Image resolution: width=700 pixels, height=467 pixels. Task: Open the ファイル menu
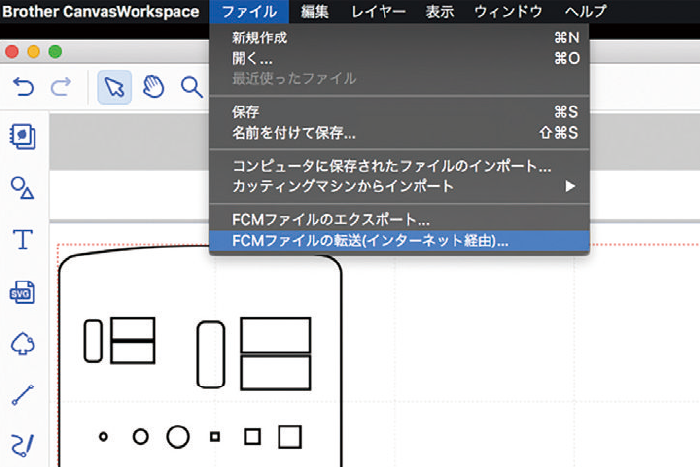click(x=249, y=12)
